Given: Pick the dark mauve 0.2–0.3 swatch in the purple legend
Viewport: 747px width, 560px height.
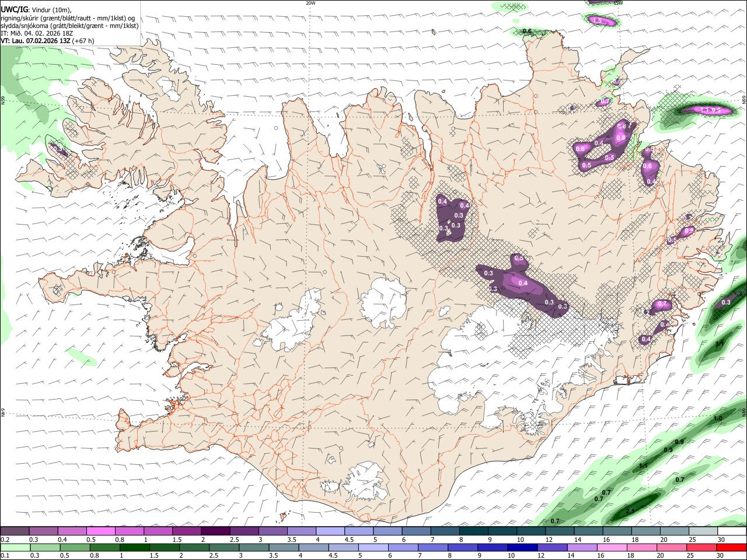Looking at the screenshot, I should tap(15, 531).
